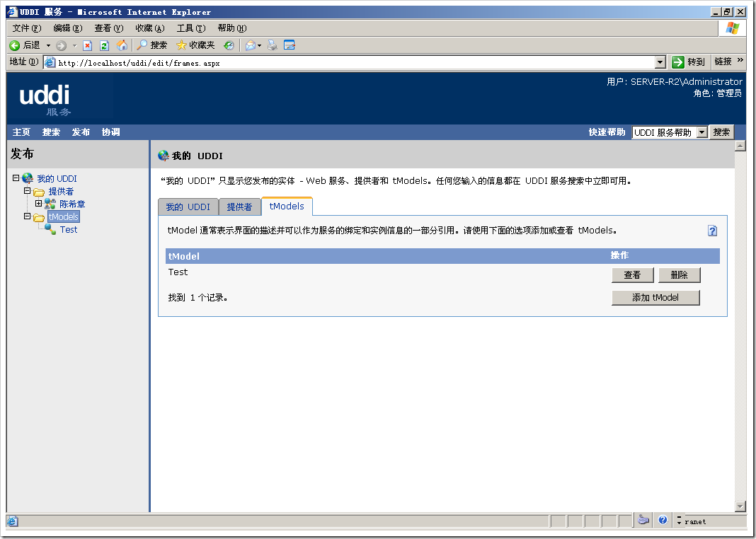The width and height of the screenshot is (756, 539).
Task: Collapse the 我的 UDDI tree node
Action: (x=16, y=178)
